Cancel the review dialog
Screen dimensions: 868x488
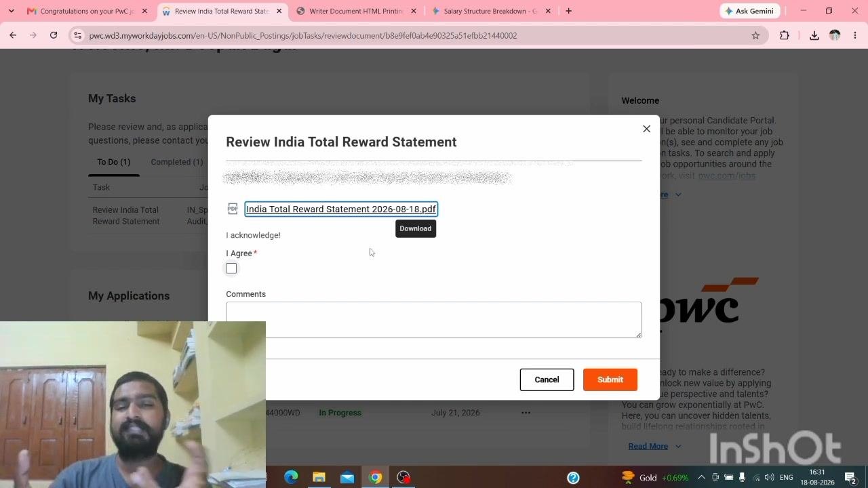[547, 380]
